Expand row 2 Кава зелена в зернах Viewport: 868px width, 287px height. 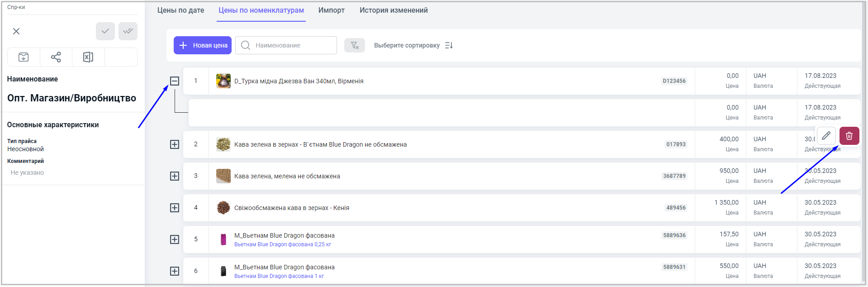pyautogui.click(x=175, y=144)
